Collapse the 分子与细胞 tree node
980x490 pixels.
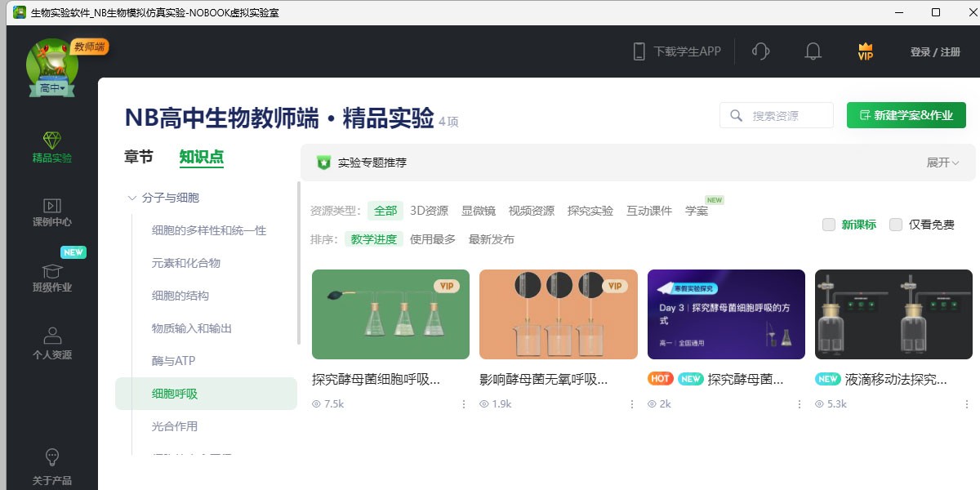(131, 198)
